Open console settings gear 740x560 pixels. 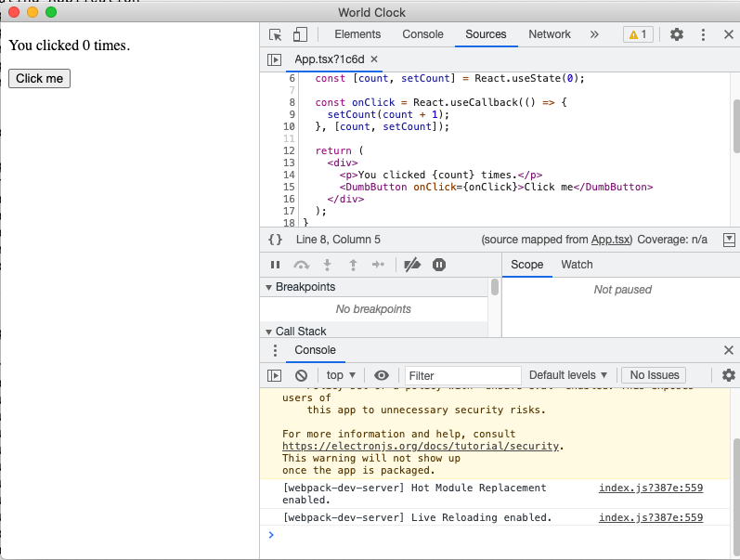click(729, 375)
